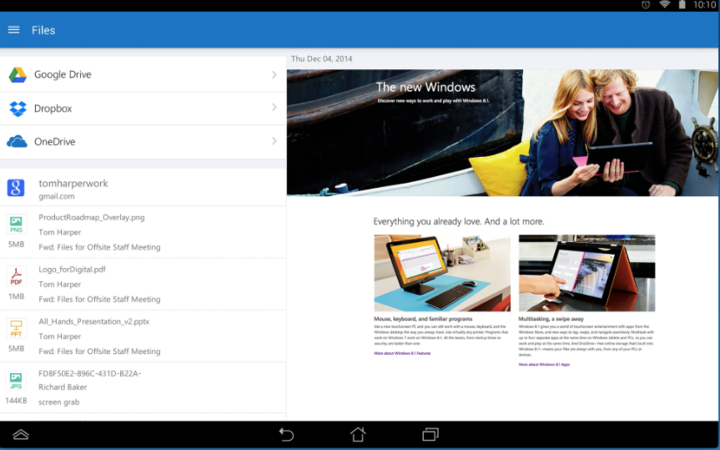Open the OneDrive row
Viewport: 720px width, 450px height.
tap(143, 141)
